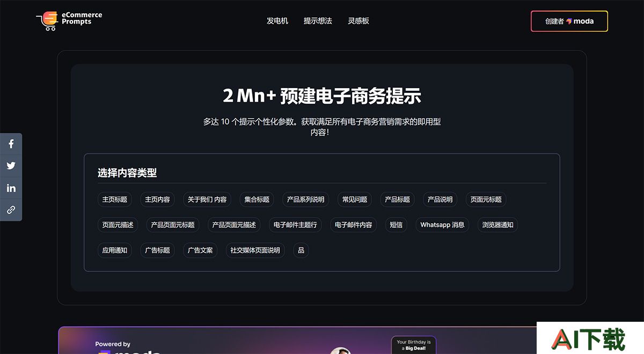644x354 pixels.
Task: Select the 浏览器通知 content type
Action: click(x=498, y=225)
